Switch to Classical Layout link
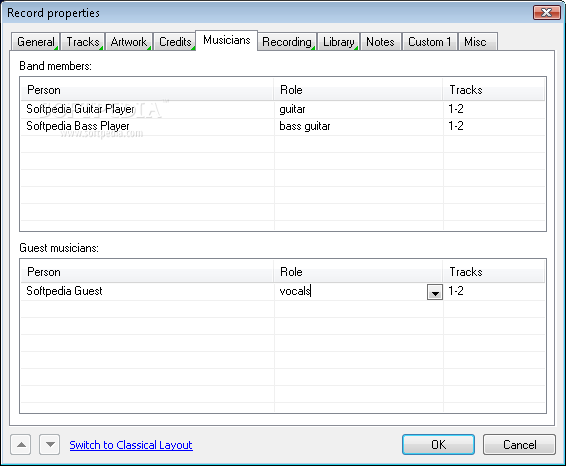The image size is (566, 466). [x=131, y=445]
